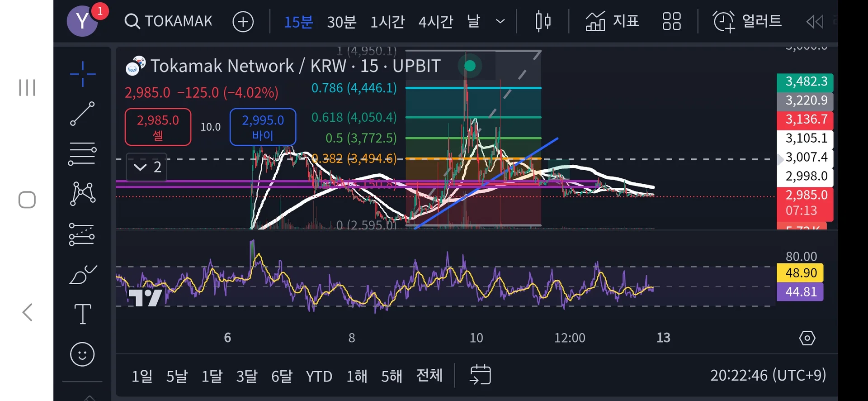Image resolution: width=868 pixels, height=401 pixels.
Task: Click the 2,995.0 buy button
Action: tap(263, 127)
